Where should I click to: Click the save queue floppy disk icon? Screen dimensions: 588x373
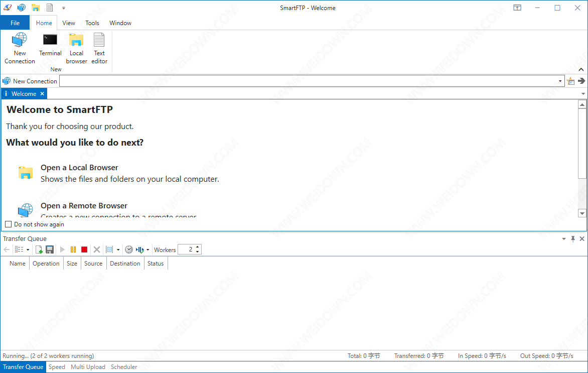(50, 250)
